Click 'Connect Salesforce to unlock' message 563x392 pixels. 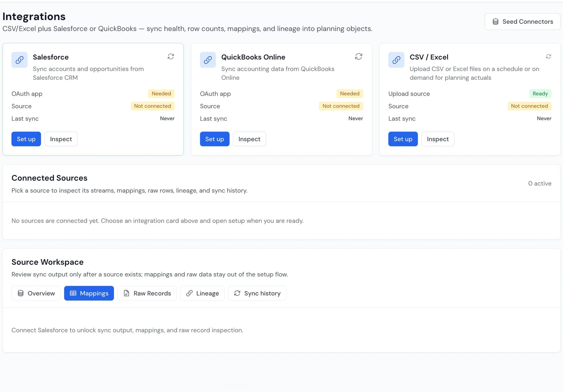127,330
